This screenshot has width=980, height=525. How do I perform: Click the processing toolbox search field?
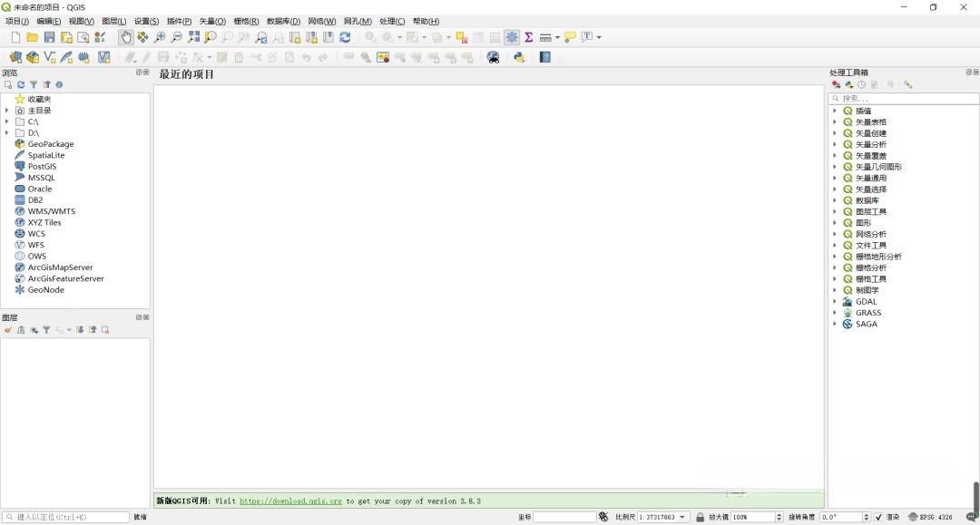pos(903,99)
